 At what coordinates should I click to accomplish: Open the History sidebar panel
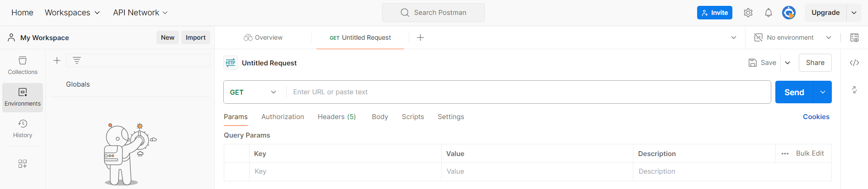click(23, 129)
